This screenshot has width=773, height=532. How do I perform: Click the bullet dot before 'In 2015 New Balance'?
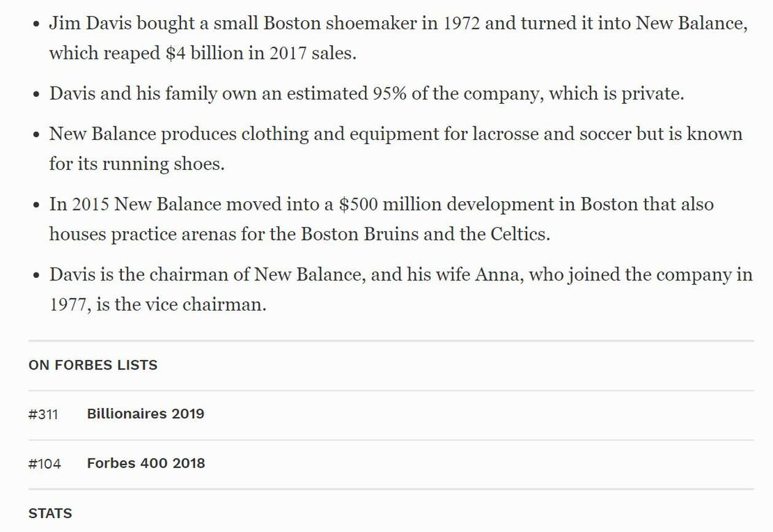(x=36, y=205)
